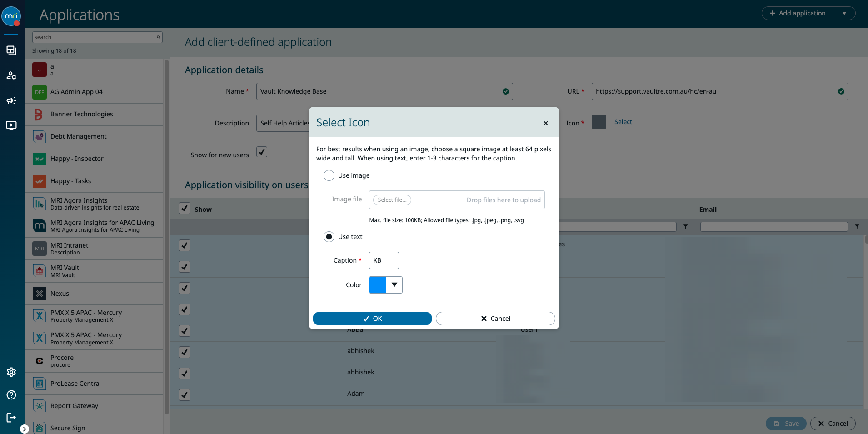Image resolution: width=868 pixels, height=434 pixels.
Task: Open the Applications panel in the sidebar
Action: coord(11,50)
